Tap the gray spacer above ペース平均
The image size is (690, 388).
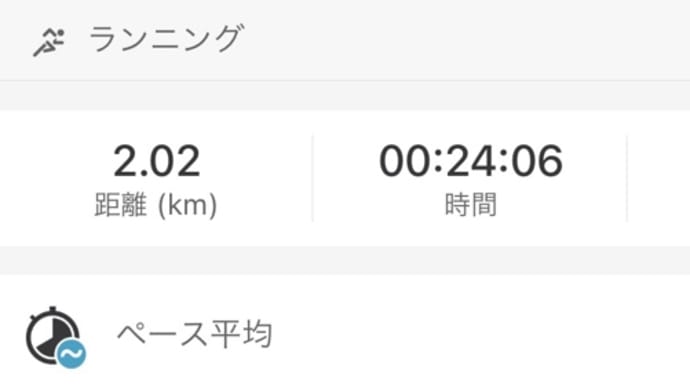pos(345,260)
